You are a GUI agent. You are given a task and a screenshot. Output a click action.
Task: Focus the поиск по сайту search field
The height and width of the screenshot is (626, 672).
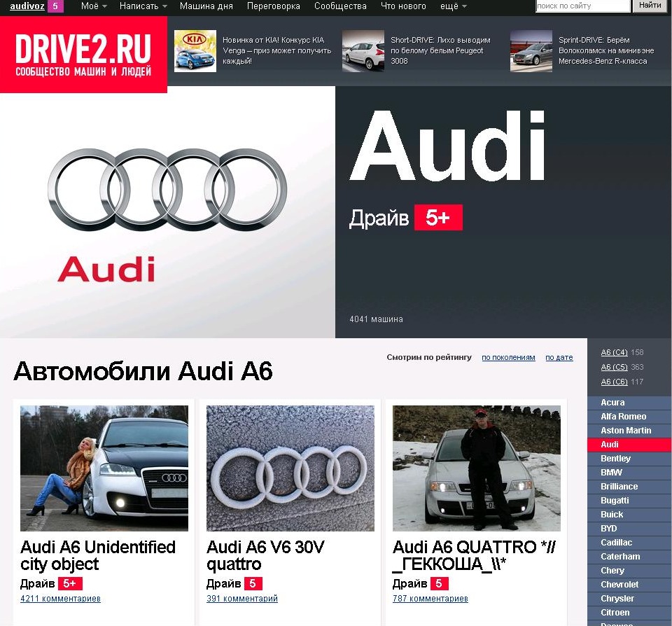[583, 6]
